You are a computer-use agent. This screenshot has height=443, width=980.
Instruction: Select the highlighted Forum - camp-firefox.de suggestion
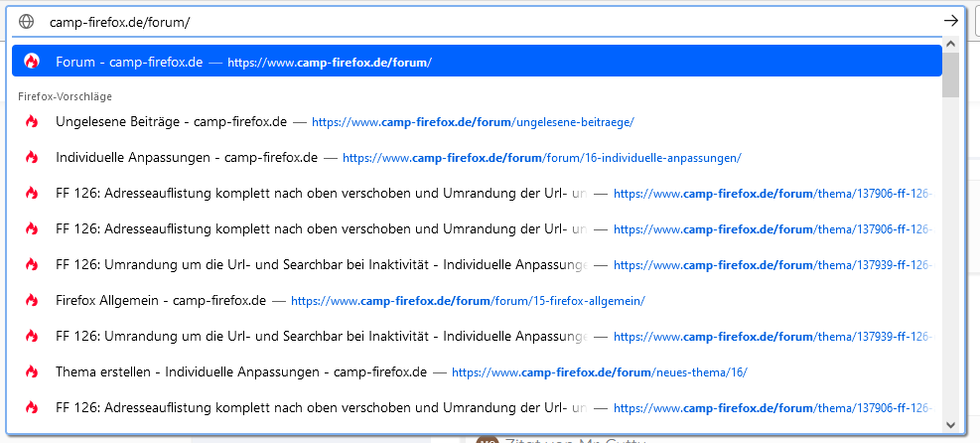[x=129, y=62]
